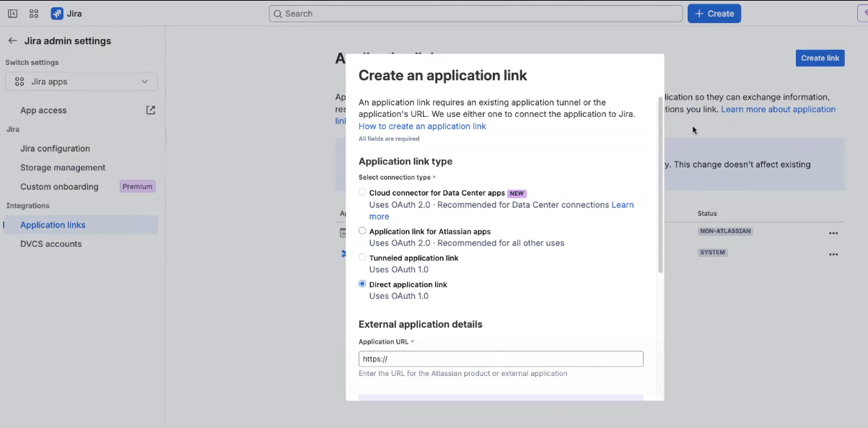Image resolution: width=868 pixels, height=428 pixels.
Task: Click the external link icon beside App access
Action: tap(151, 110)
